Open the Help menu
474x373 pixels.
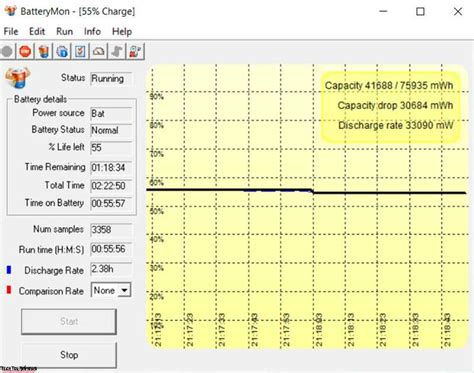(122, 32)
